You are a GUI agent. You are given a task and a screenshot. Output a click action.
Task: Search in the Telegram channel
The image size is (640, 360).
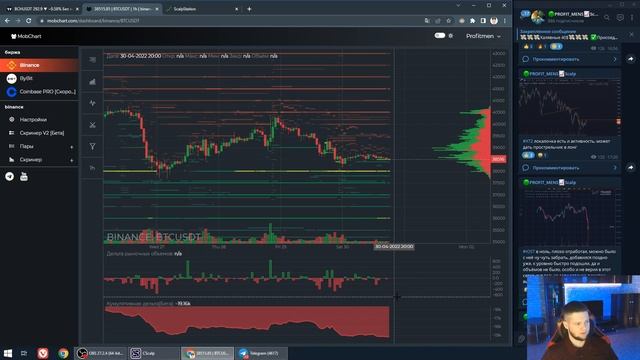607,17
